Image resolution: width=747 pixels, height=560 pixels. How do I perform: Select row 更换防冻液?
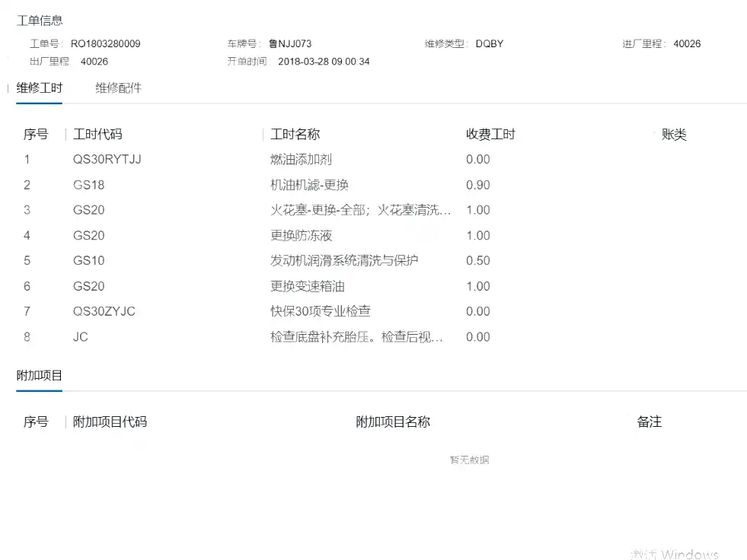tap(301, 236)
